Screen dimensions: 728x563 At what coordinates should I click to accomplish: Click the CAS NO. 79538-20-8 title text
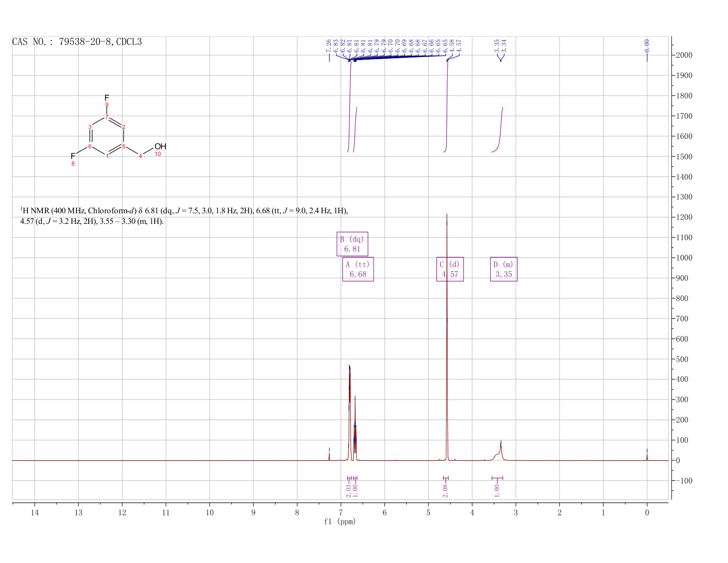pyautogui.click(x=77, y=42)
